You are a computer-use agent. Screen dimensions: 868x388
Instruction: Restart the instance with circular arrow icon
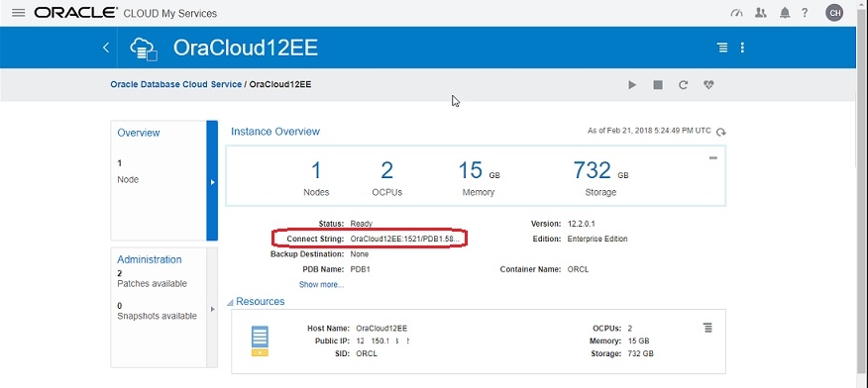683,85
